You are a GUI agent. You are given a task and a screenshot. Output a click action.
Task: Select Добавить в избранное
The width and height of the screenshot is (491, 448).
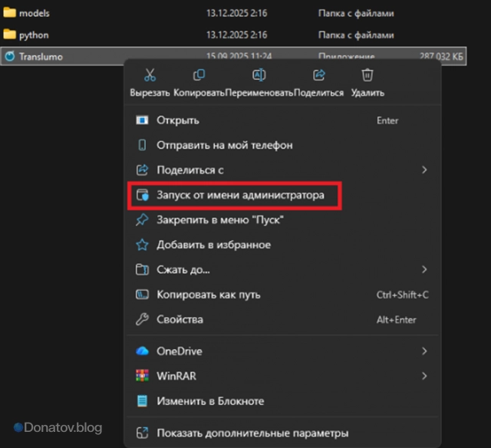tap(282, 245)
